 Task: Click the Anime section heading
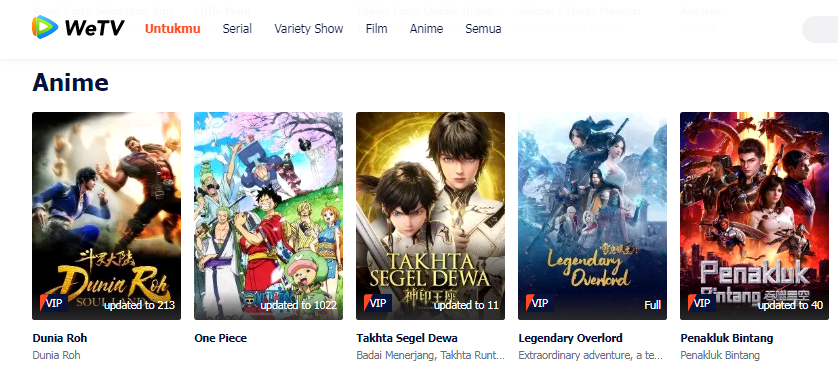tap(71, 83)
